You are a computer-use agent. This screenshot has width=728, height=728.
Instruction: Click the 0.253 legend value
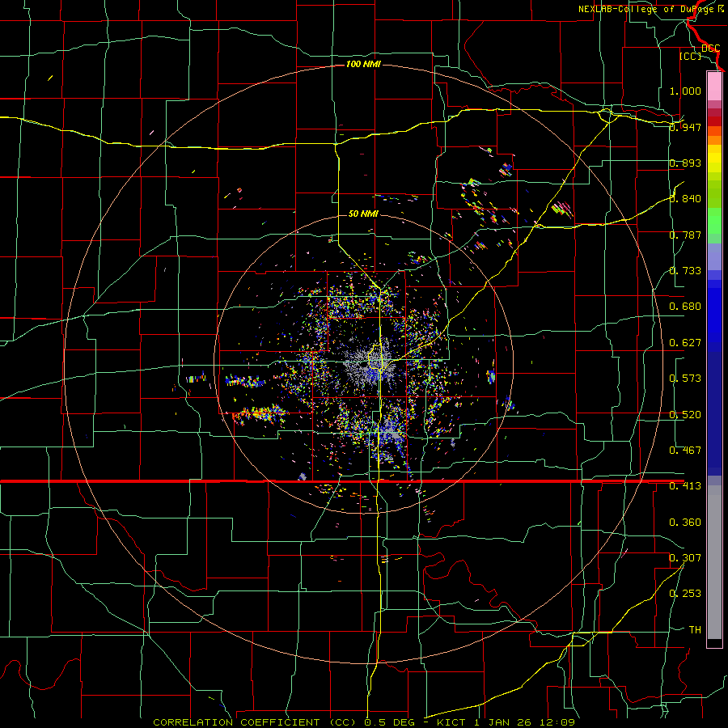(685, 594)
